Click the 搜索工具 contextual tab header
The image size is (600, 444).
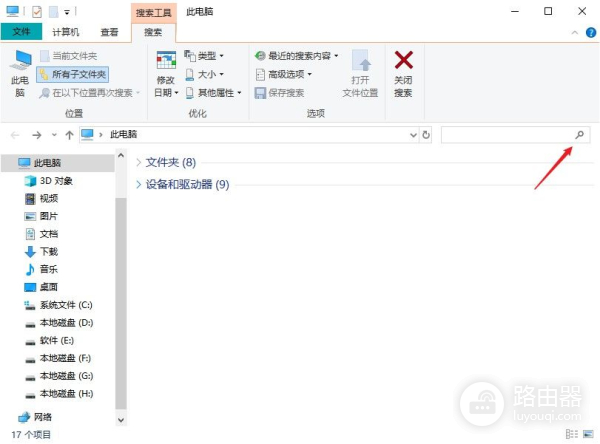[x=153, y=13]
